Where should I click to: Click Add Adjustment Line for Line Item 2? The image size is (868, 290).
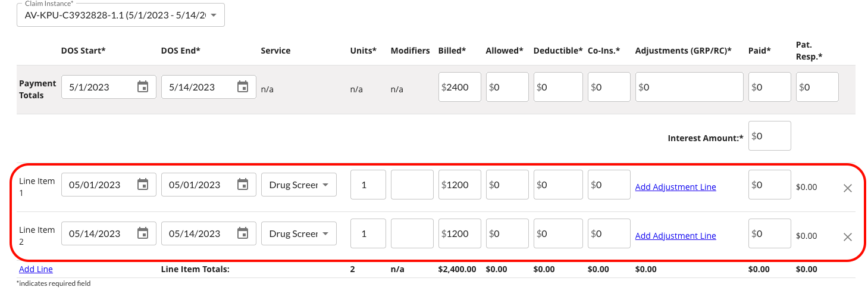pyautogui.click(x=675, y=236)
